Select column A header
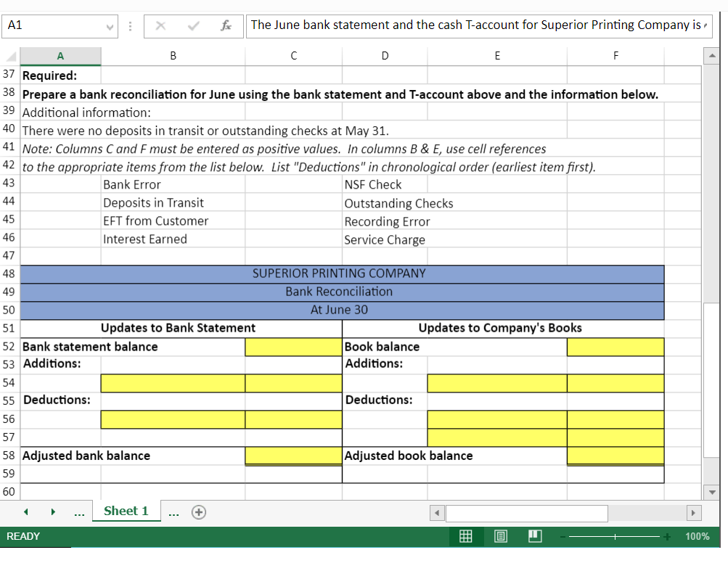Image resolution: width=728 pixels, height=563 pixels. pyautogui.click(x=60, y=56)
